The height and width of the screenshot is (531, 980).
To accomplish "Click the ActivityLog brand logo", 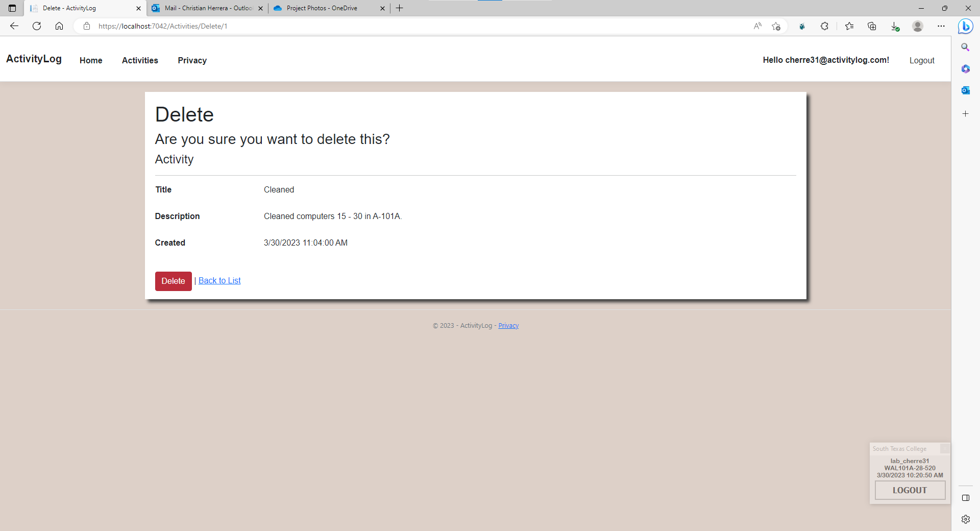I will point(34,59).
